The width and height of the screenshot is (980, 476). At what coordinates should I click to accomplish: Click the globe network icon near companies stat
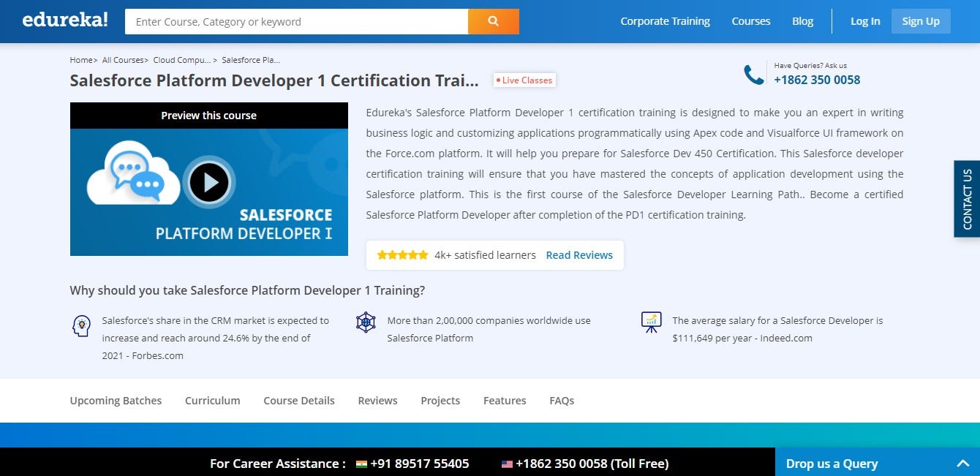pyautogui.click(x=366, y=322)
